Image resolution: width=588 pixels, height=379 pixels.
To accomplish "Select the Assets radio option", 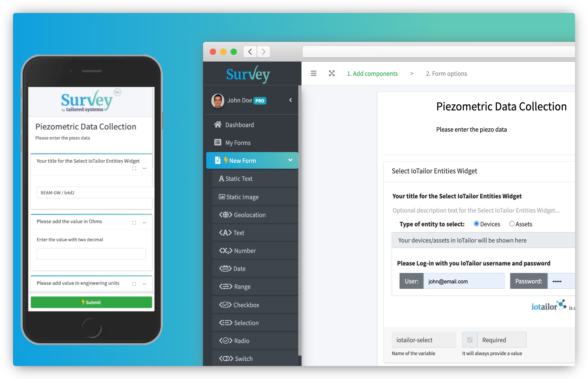I will (x=512, y=224).
